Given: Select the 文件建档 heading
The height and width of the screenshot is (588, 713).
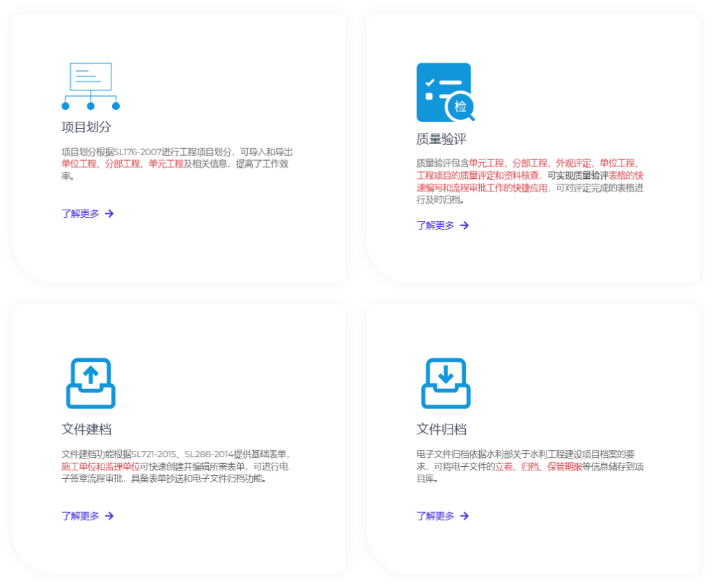Looking at the screenshot, I should coord(86,429).
